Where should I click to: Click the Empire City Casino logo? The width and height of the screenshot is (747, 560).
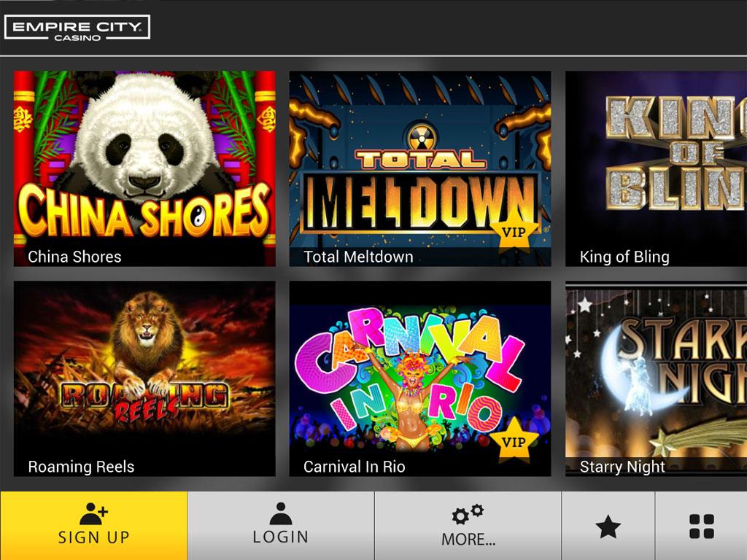pyautogui.click(x=77, y=28)
